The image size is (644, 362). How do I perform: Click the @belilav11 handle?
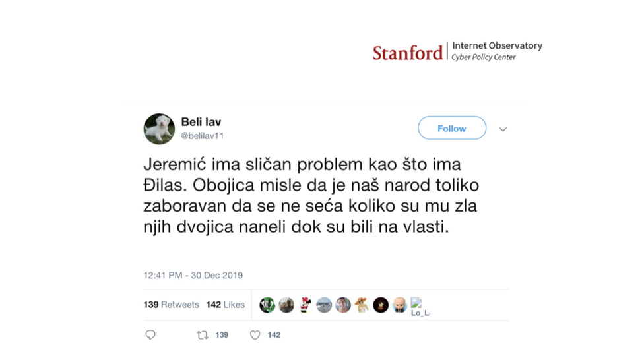coord(203,136)
